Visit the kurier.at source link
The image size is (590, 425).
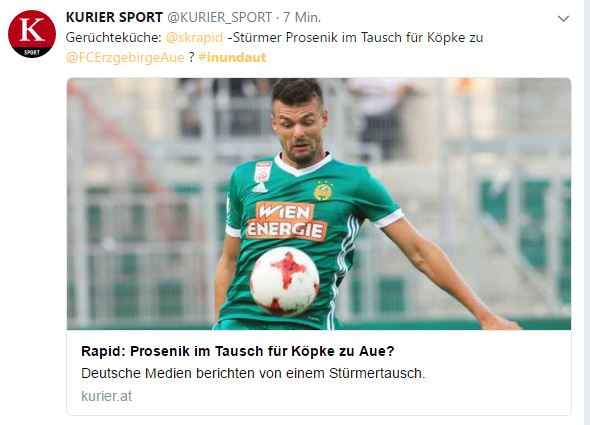pos(106,396)
